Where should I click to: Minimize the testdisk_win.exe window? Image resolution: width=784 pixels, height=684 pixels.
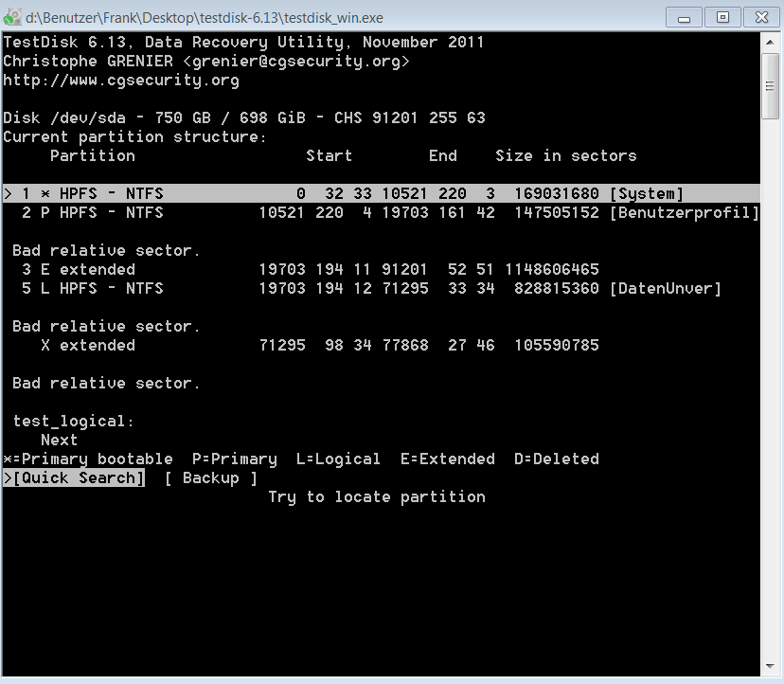[684, 17]
